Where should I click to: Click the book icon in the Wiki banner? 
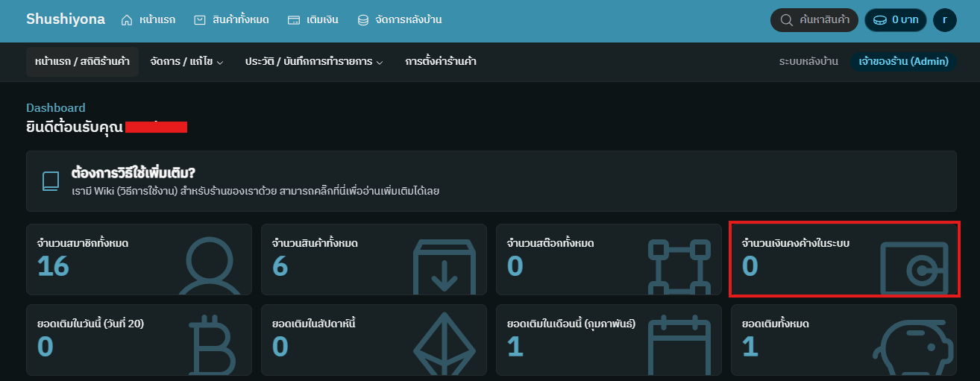51,181
